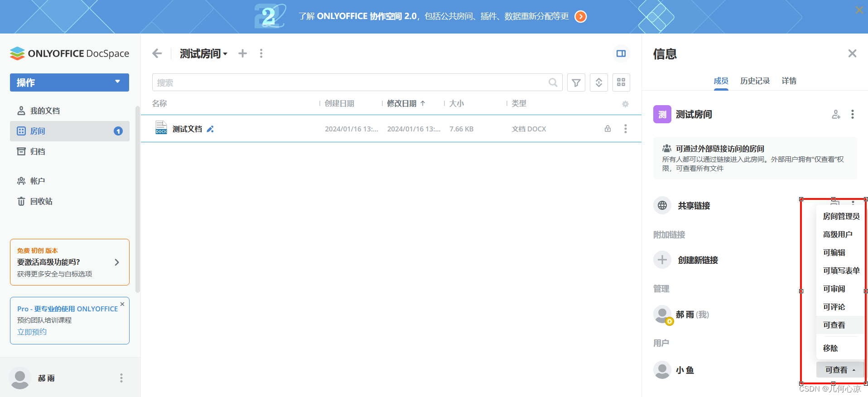Click the invite user icon beside 测试房间

coord(836,114)
